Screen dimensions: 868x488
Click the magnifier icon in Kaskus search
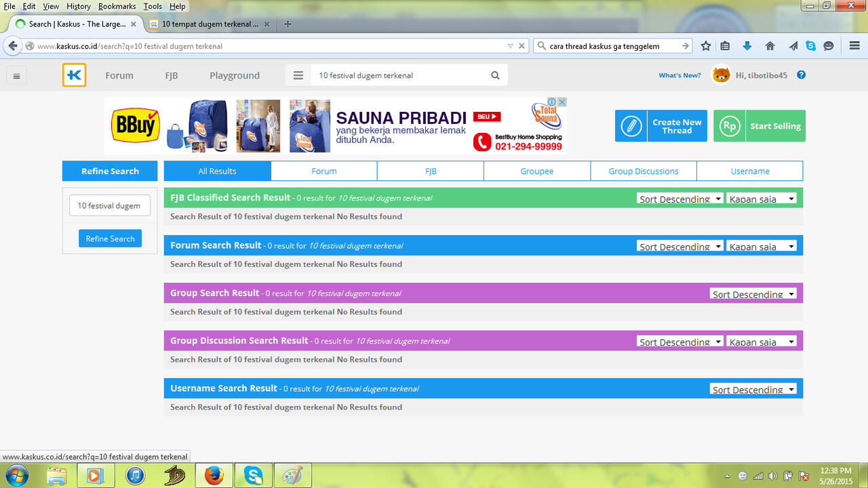(495, 75)
